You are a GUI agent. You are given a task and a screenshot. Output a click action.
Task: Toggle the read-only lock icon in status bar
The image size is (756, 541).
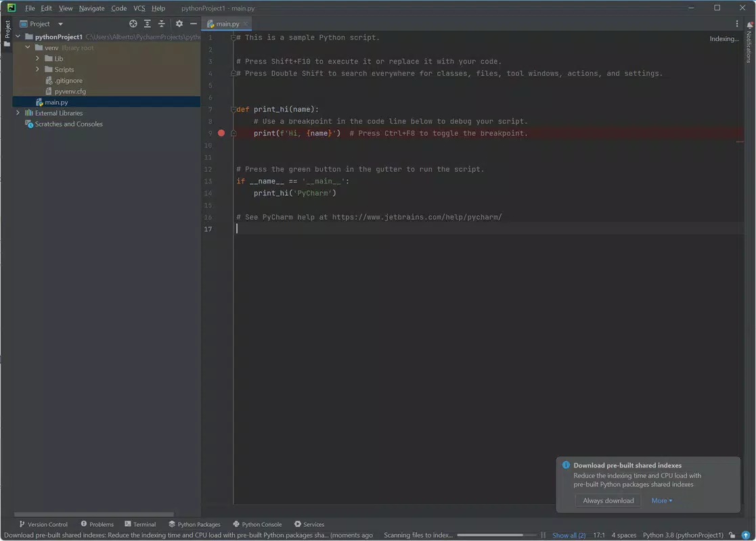[x=732, y=535]
